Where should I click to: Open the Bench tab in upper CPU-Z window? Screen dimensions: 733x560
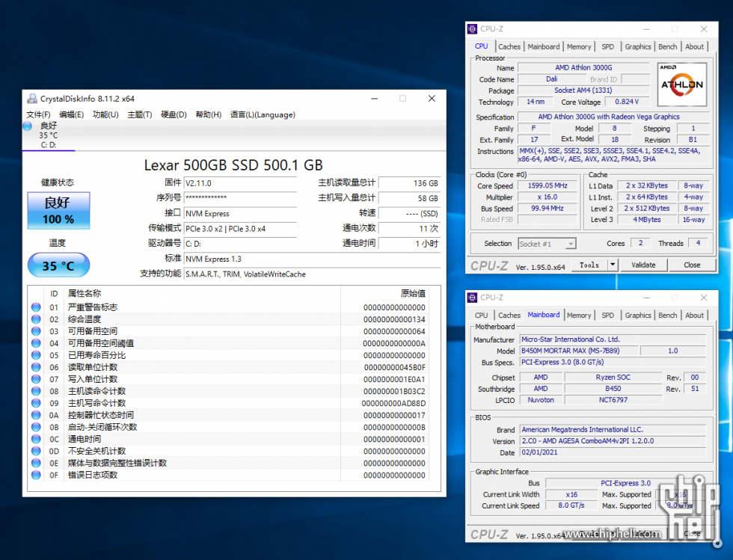click(667, 47)
